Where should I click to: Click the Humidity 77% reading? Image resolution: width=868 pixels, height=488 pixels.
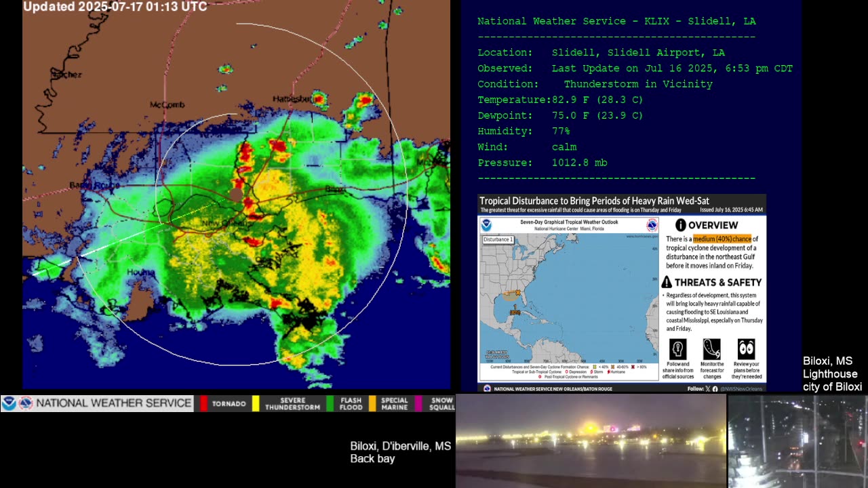pos(524,131)
